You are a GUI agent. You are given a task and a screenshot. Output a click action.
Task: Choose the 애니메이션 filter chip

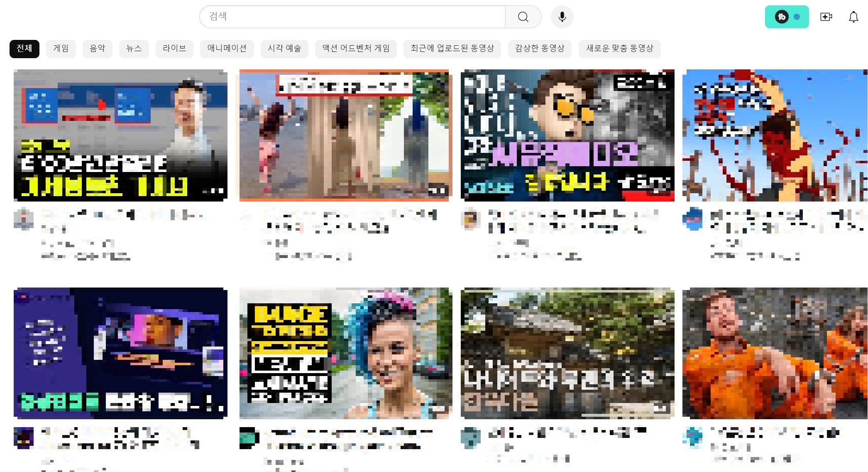tap(227, 49)
